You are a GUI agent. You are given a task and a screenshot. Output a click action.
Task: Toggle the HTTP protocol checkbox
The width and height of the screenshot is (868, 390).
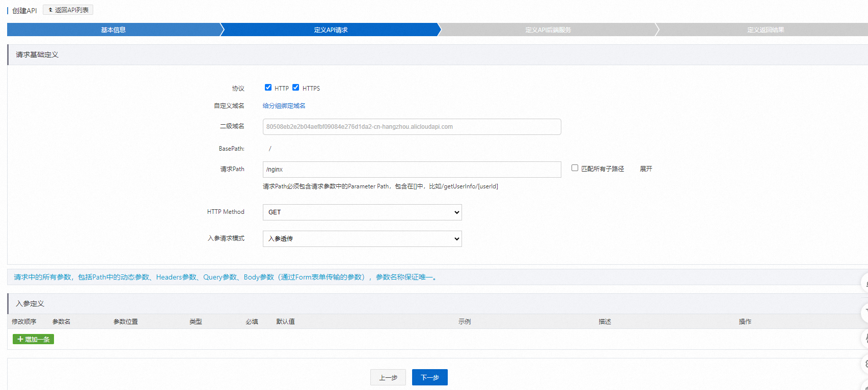pos(268,88)
